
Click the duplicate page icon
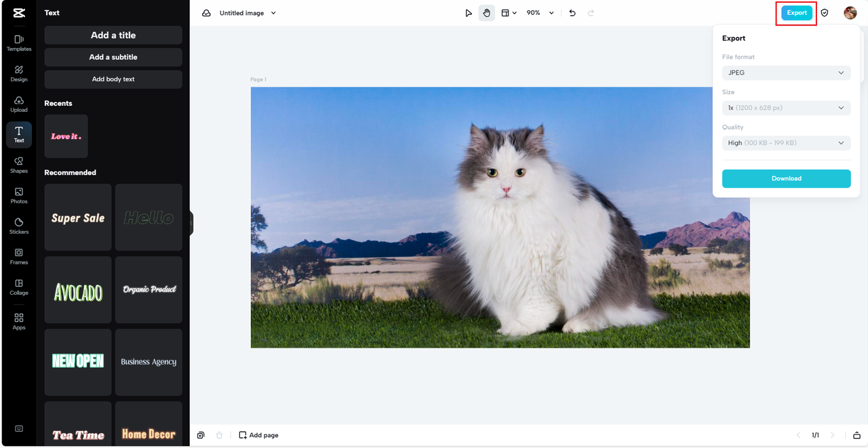point(201,435)
